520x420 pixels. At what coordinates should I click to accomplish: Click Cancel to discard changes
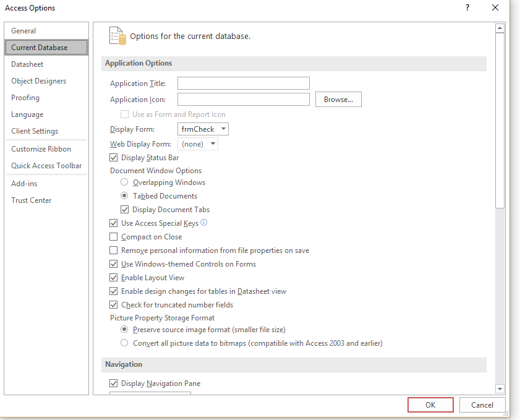pyautogui.click(x=482, y=405)
